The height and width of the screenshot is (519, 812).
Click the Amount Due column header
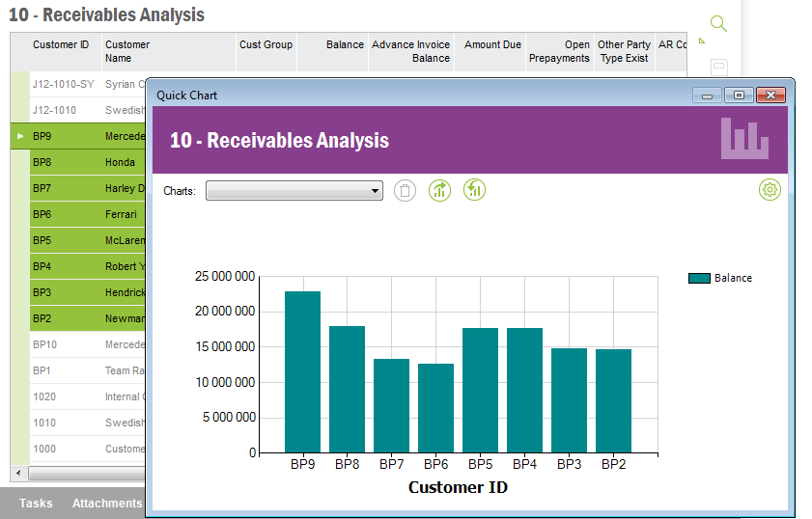click(x=492, y=44)
